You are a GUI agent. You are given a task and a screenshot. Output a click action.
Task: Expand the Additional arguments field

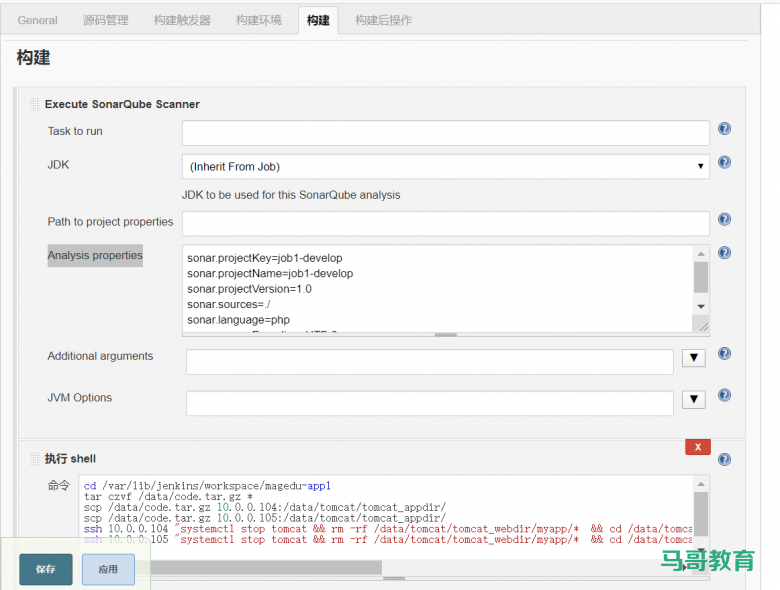[693, 358]
